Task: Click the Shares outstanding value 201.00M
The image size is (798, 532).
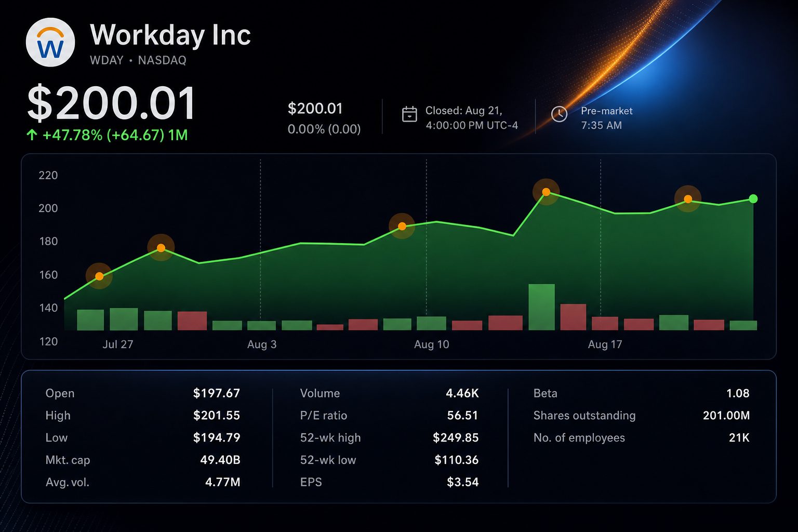Action: (726, 416)
